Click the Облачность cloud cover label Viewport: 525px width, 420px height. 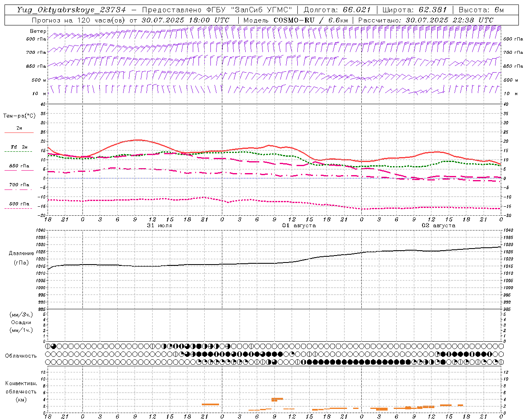(x=21, y=356)
